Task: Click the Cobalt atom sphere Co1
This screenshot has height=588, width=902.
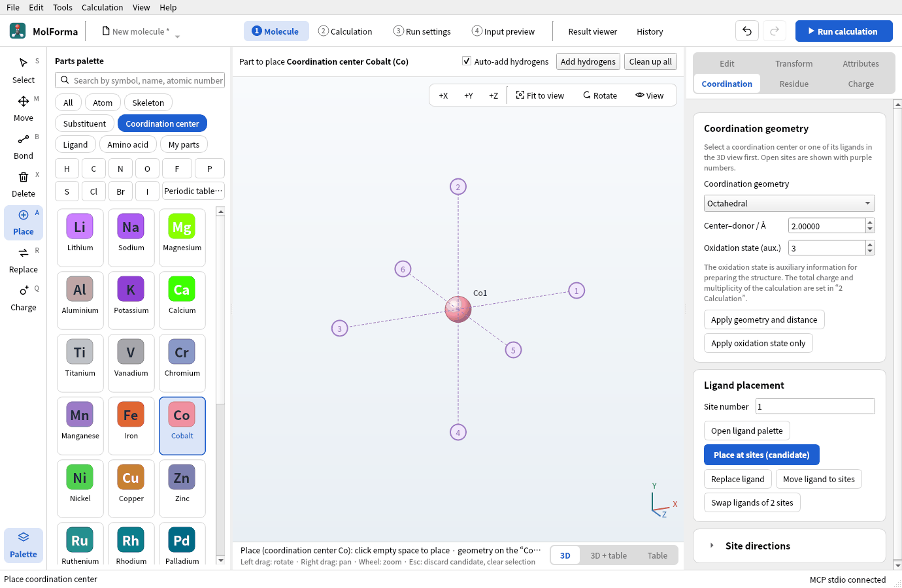Action: point(458,309)
